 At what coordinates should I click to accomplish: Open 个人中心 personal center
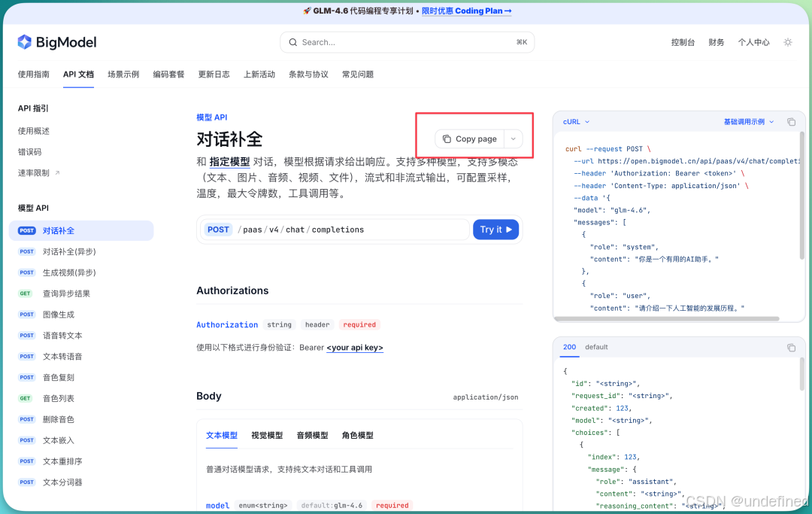coord(753,42)
